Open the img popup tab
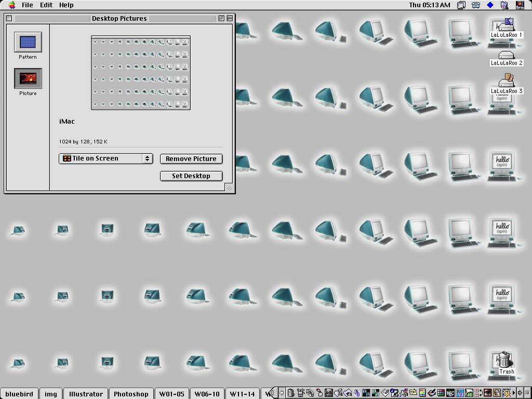The height and width of the screenshot is (399, 532). click(51, 394)
